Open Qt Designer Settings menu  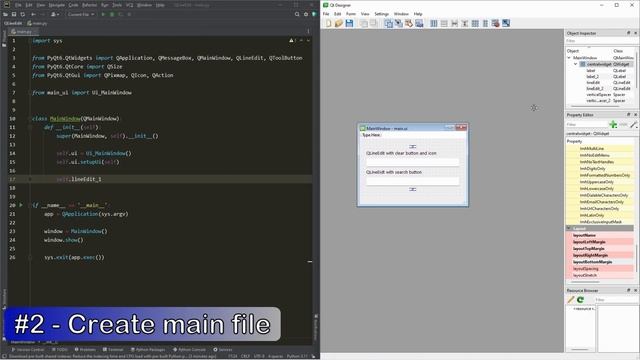point(382,14)
